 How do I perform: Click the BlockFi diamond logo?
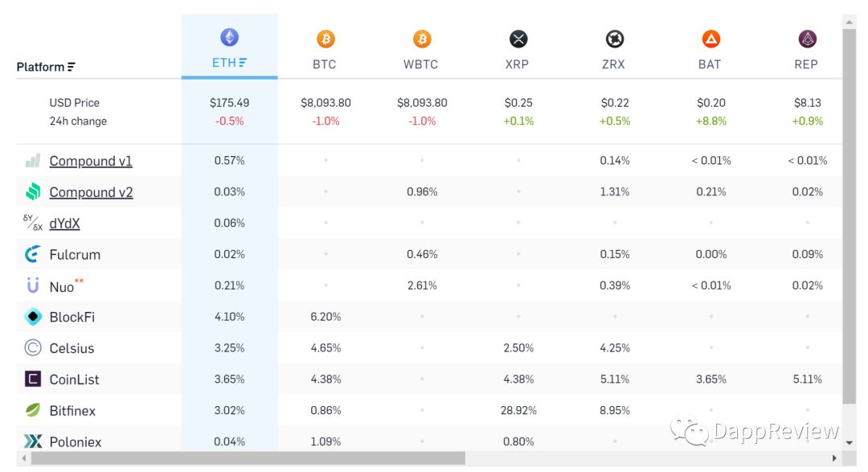pos(33,316)
